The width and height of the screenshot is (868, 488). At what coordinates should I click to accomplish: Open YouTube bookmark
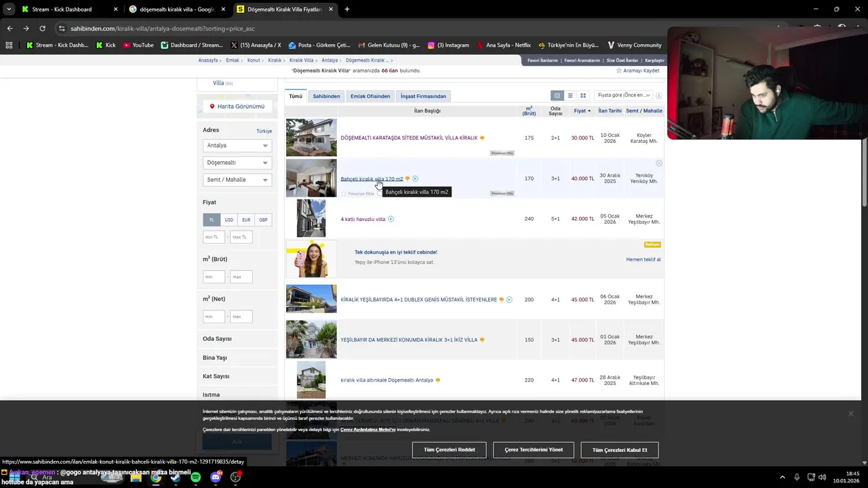[x=138, y=45]
